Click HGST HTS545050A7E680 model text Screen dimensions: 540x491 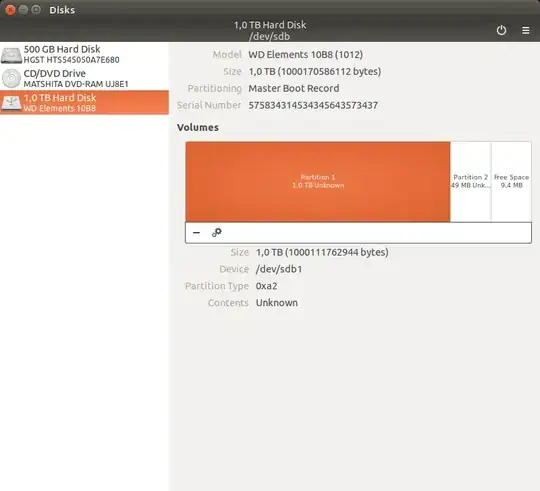[x=71, y=60]
